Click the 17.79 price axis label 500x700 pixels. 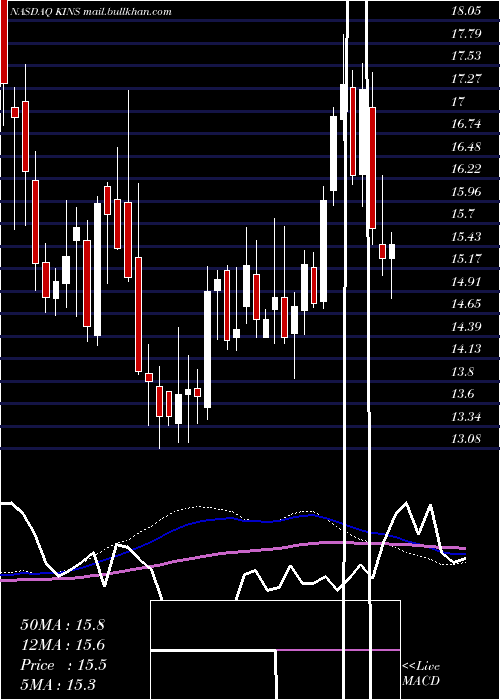466,33
